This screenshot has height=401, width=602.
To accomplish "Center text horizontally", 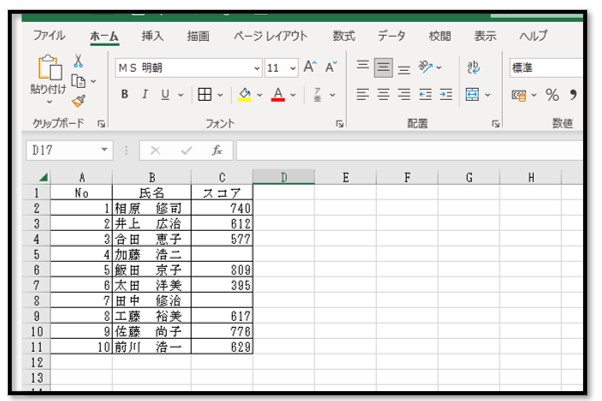I will (383, 94).
